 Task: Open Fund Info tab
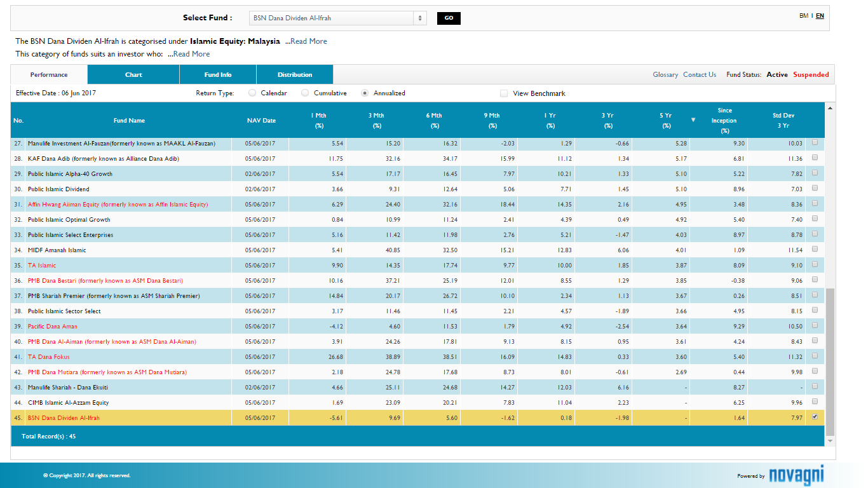point(217,74)
